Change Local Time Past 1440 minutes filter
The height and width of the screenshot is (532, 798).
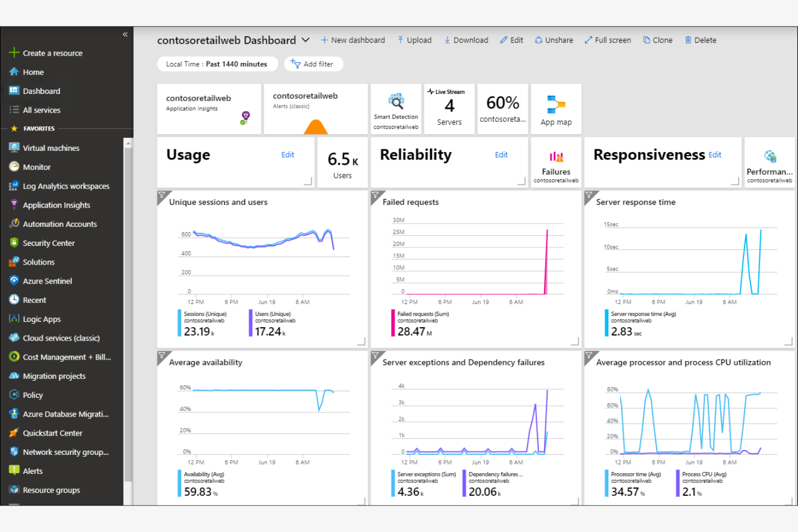click(x=217, y=64)
